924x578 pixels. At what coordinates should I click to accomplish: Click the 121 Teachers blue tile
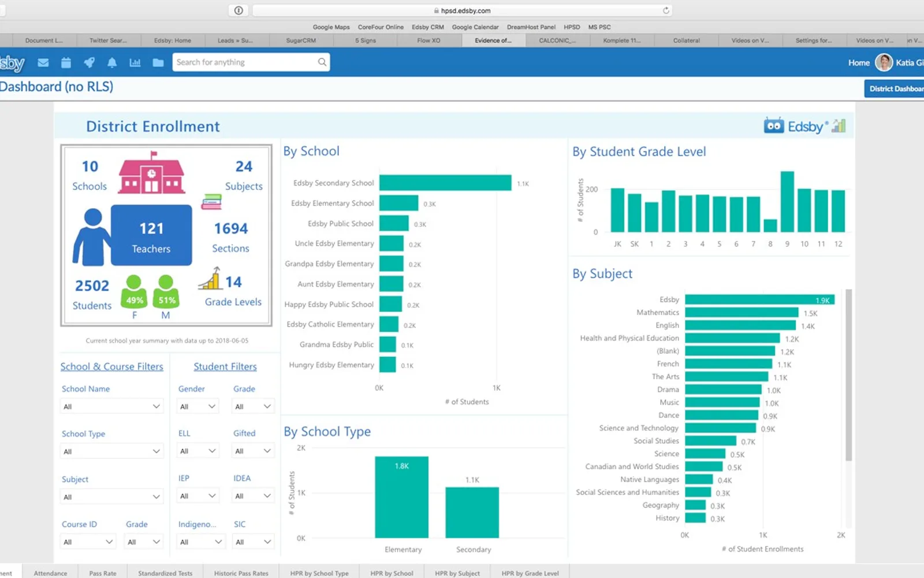151,235
